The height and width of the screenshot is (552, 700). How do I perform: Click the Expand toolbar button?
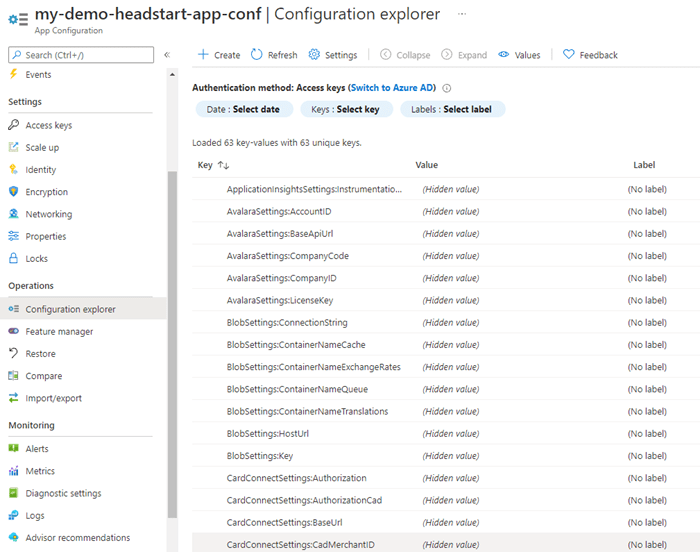tap(464, 55)
